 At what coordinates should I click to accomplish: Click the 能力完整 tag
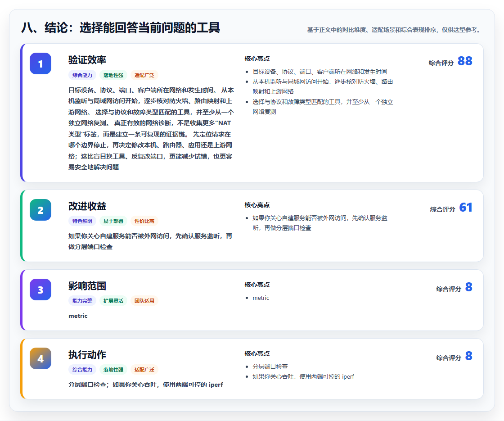pyautogui.click(x=82, y=301)
